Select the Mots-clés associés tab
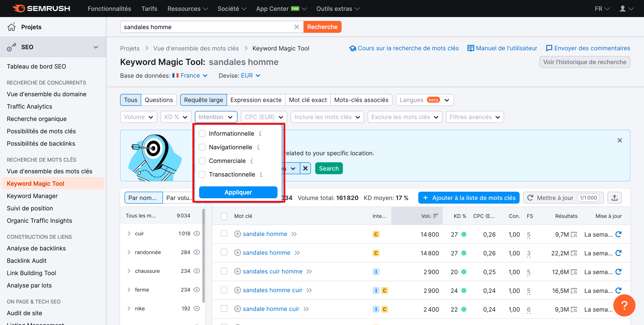 [x=361, y=100]
